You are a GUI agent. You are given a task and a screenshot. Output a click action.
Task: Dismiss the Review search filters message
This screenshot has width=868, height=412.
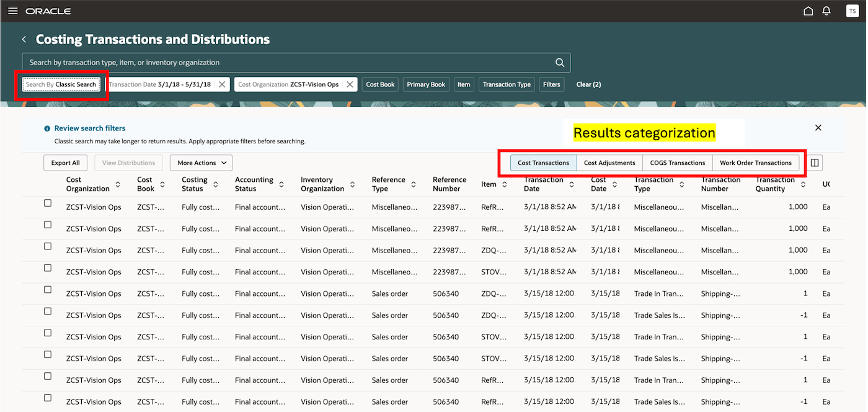tap(818, 128)
